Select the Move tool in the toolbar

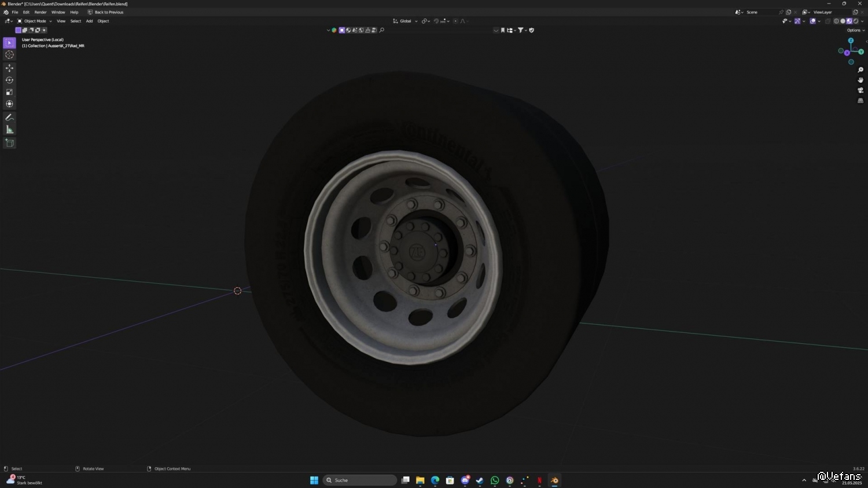coord(9,68)
